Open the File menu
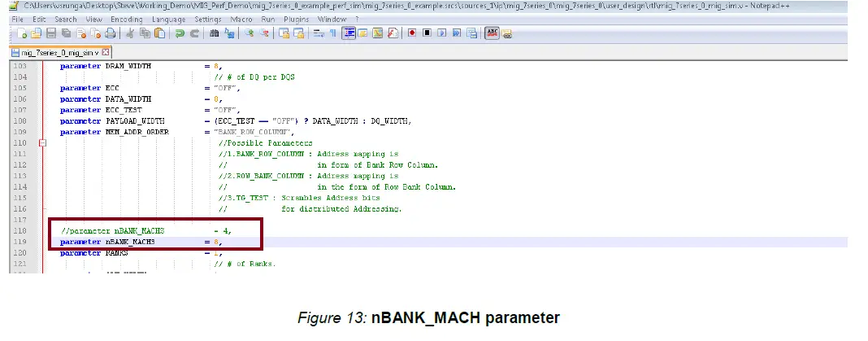The width and height of the screenshot is (868, 341). point(17,19)
